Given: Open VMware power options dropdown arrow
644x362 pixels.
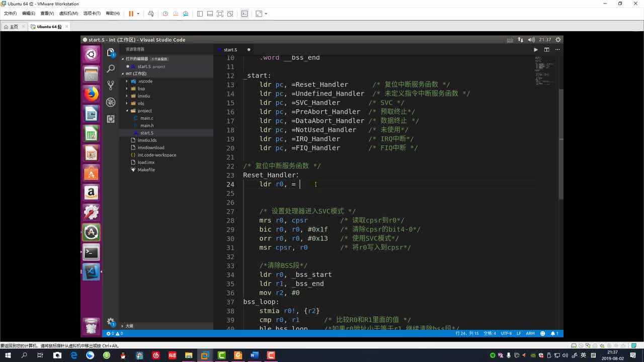Looking at the screenshot, I should [x=138, y=14].
